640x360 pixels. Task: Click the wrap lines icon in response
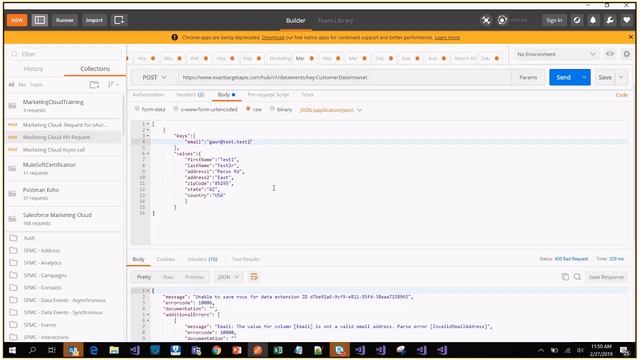pyautogui.click(x=254, y=277)
